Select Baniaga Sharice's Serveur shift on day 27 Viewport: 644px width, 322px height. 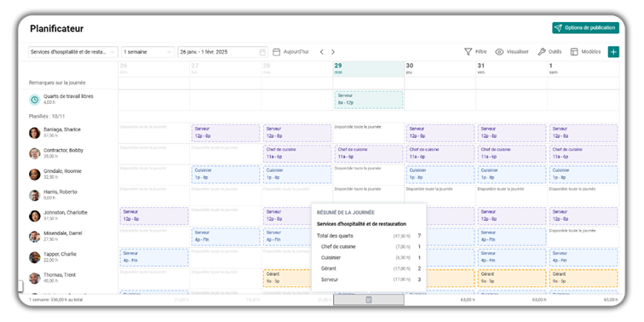(x=226, y=133)
